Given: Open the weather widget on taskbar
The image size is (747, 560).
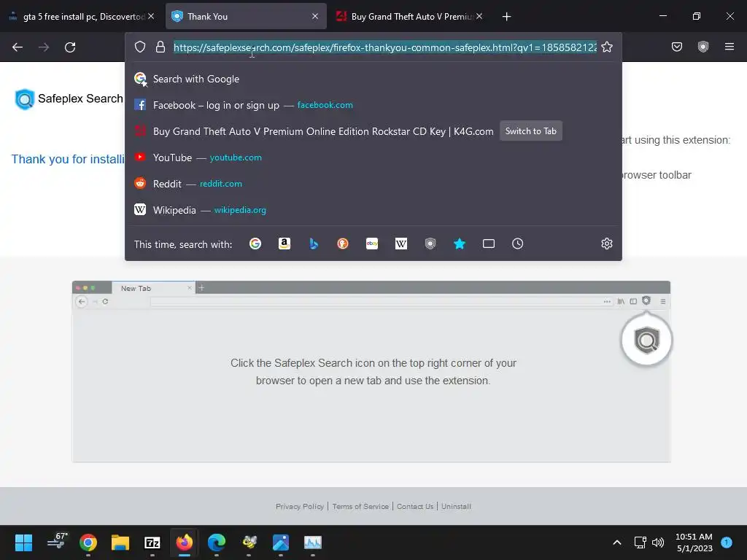Looking at the screenshot, I should [x=58, y=542].
